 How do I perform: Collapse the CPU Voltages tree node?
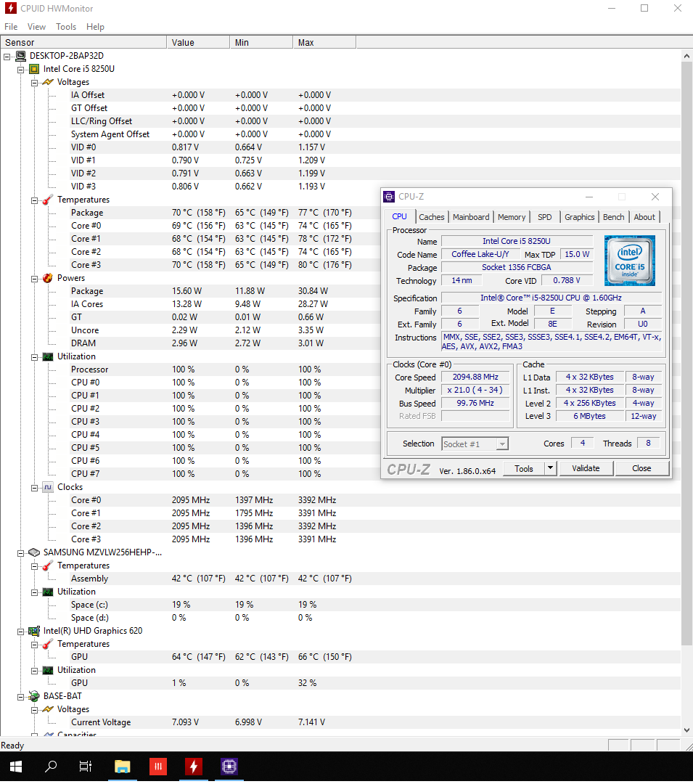pyautogui.click(x=34, y=82)
